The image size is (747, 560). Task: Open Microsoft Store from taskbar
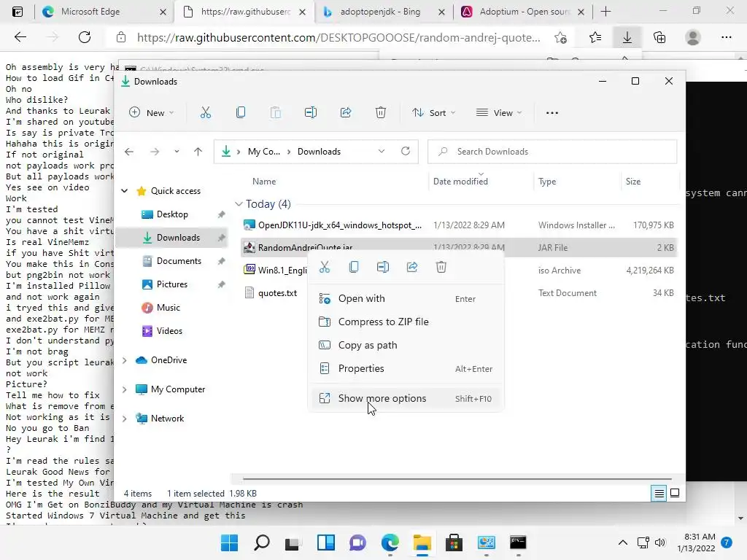click(454, 542)
